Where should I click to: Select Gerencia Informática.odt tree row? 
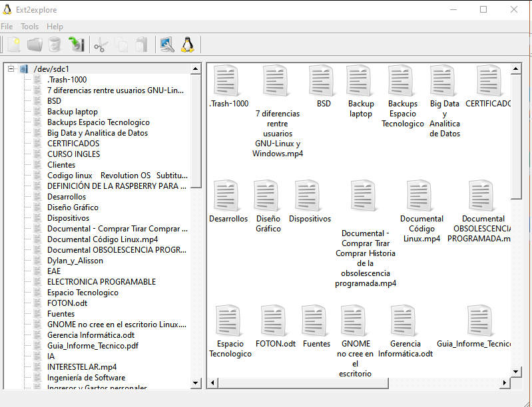point(91,335)
